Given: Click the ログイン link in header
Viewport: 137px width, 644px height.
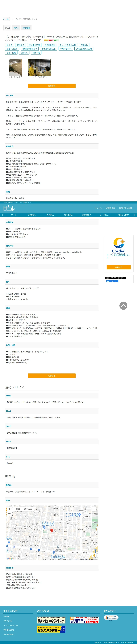Looking at the screenshot, I should click(x=98, y=208).
